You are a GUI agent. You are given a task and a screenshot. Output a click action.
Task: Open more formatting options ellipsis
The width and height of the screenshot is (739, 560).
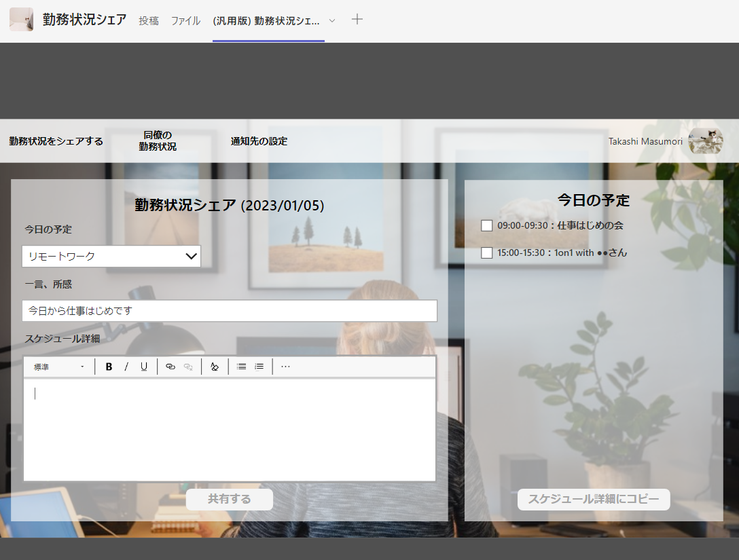point(285,367)
